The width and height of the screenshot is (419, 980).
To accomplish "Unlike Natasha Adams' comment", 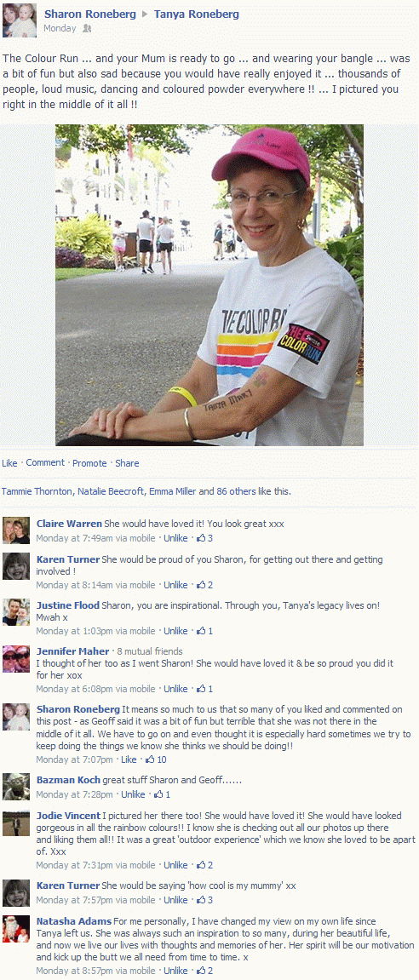I will pyautogui.click(x=175, y=971).
